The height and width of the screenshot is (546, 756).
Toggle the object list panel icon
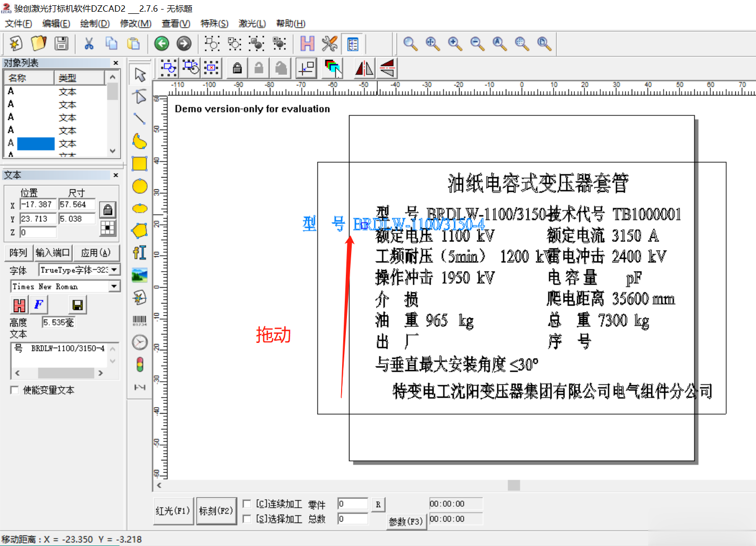point(352,43)
